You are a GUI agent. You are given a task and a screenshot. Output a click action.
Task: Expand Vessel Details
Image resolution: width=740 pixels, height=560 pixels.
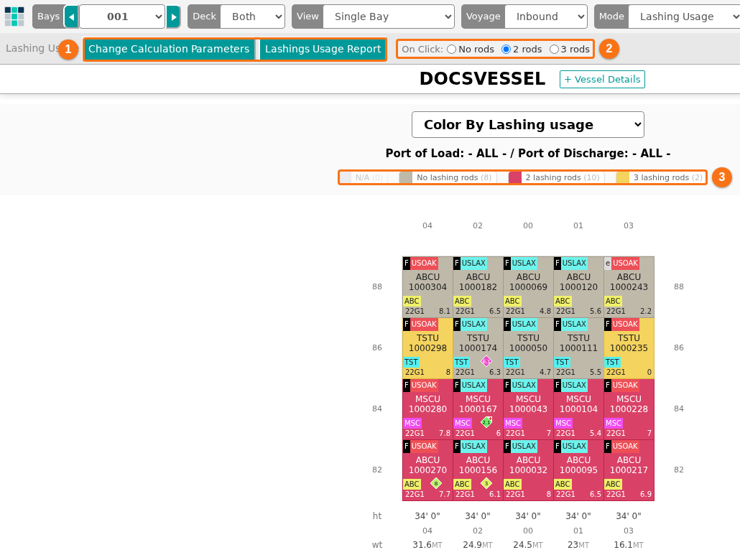click(602, 79)
